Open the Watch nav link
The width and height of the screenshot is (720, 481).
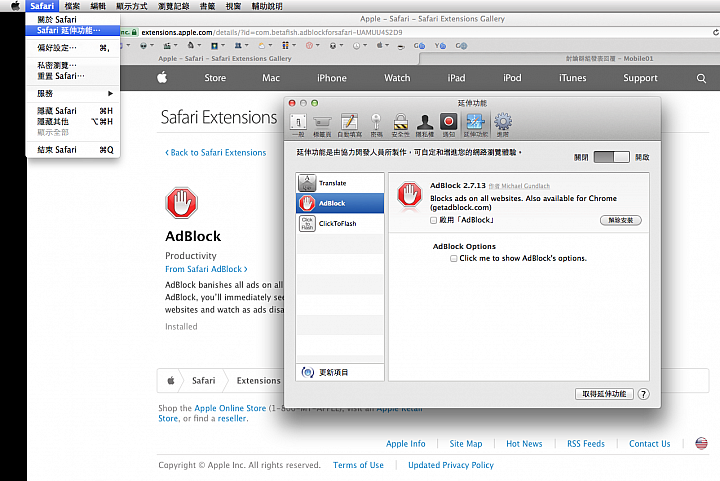click(397, 78)
